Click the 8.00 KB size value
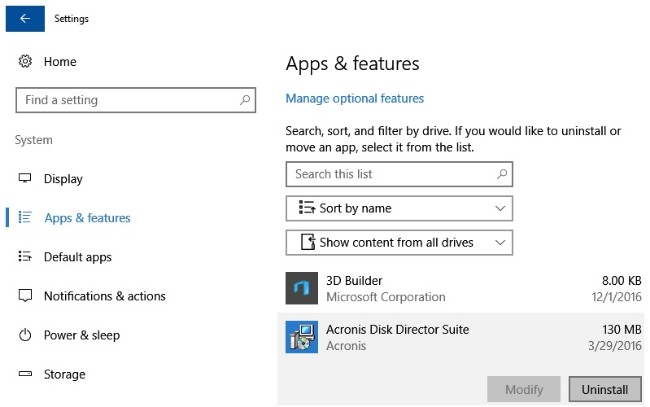The width and height of the screenshot is (650, 407). [x=622, y=281]
